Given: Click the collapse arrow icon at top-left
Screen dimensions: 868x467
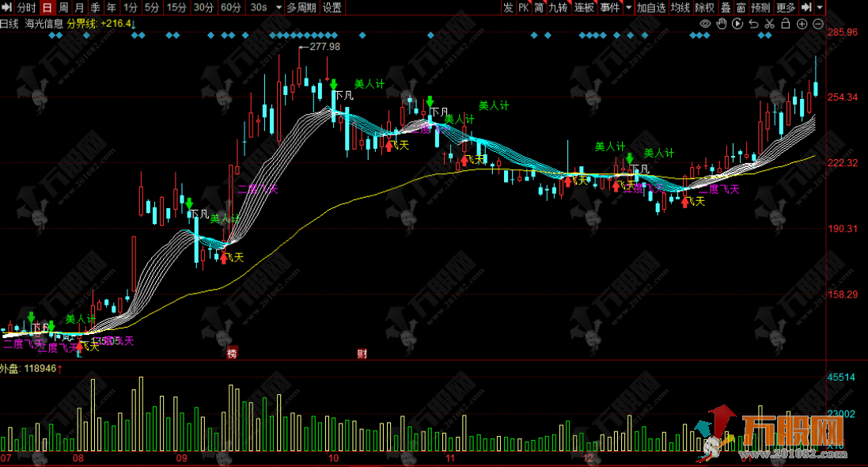Looking at the screenshot, I should coord(7,8).
